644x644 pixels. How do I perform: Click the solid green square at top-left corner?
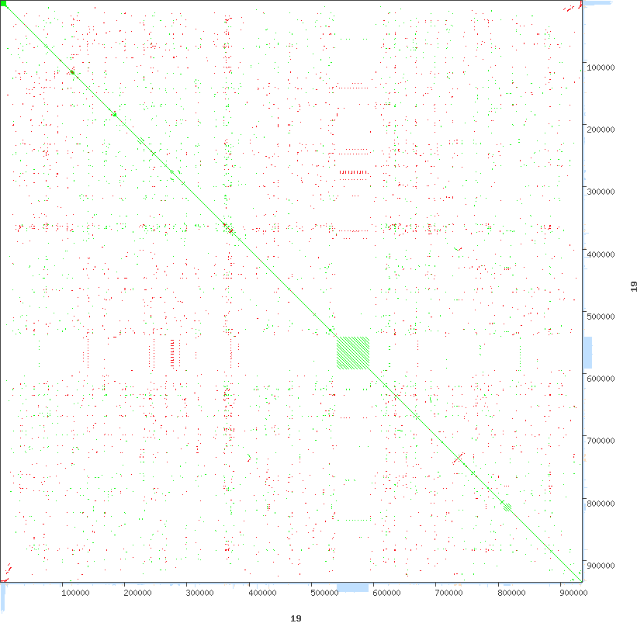[x=4, y=4]
